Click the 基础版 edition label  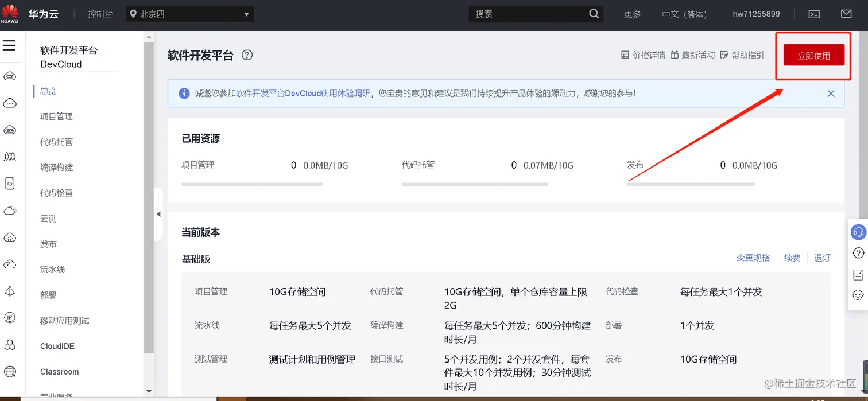pyautogui.click(x=196, y=259)
